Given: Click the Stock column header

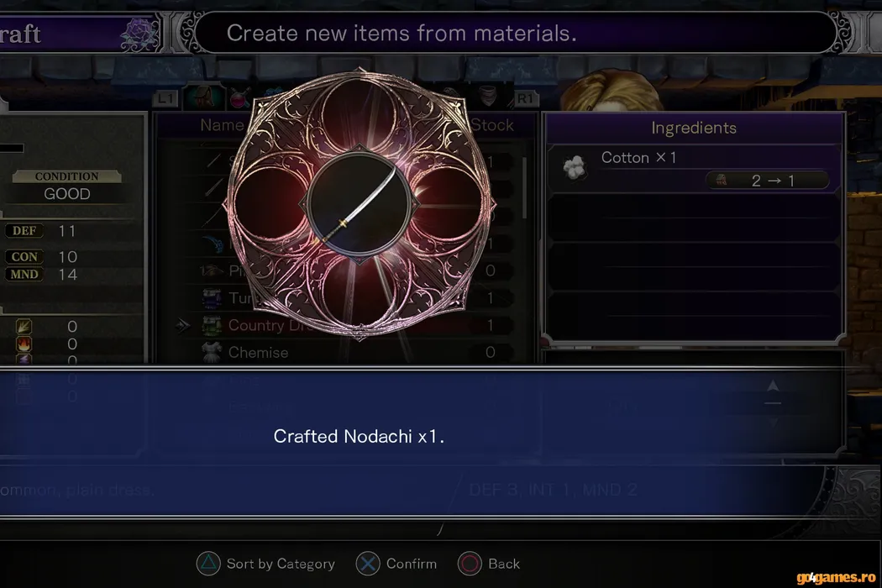Looking at the screenshot, I should [x=491, y=125].
